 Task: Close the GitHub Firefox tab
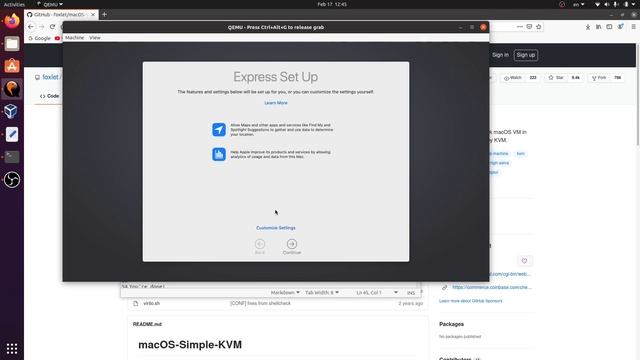pos(93,15)
